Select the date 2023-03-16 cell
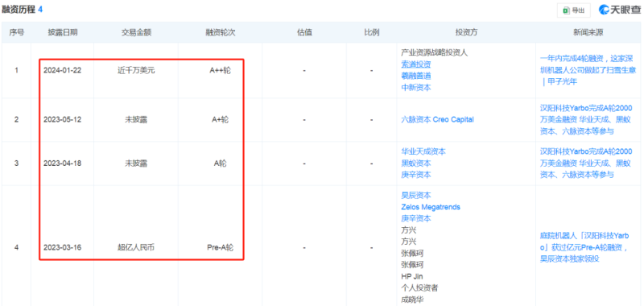Screen dimensions: 644x306 click(63, 248)
